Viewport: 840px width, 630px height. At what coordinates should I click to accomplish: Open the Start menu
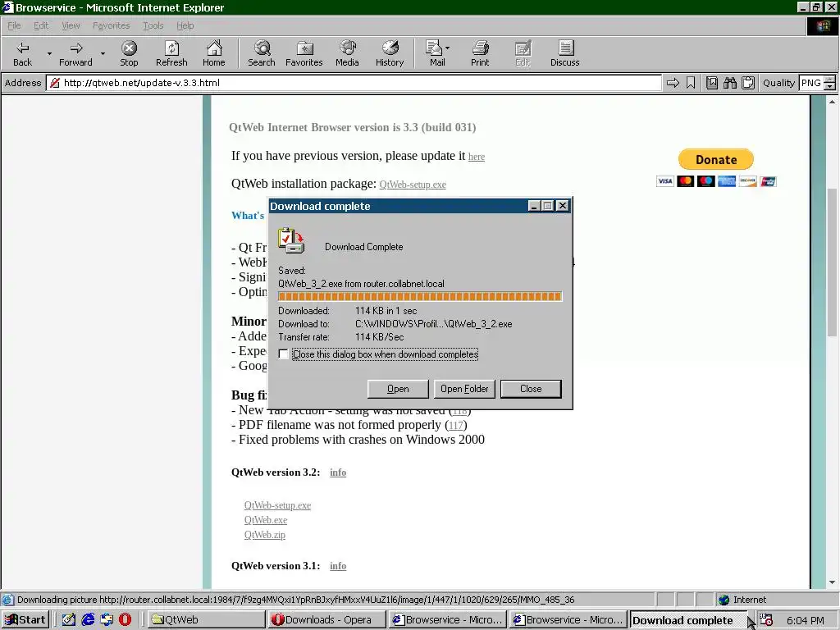[x=25, y=620]
